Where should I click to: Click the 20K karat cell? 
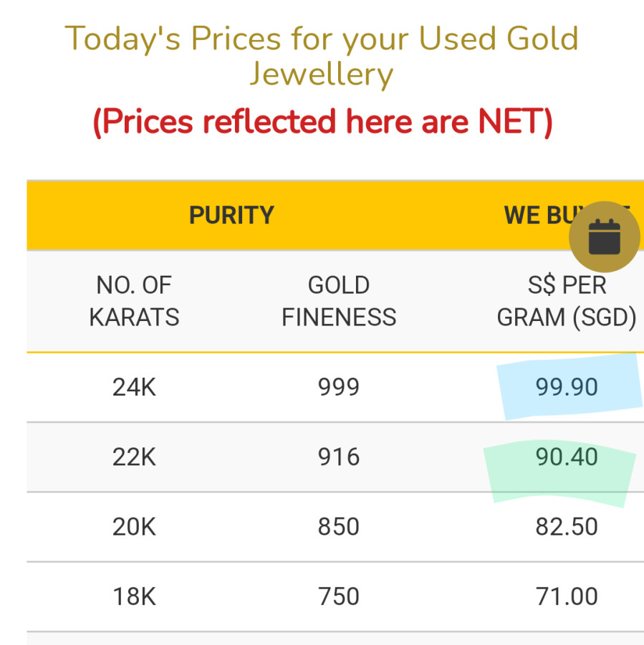134,527
